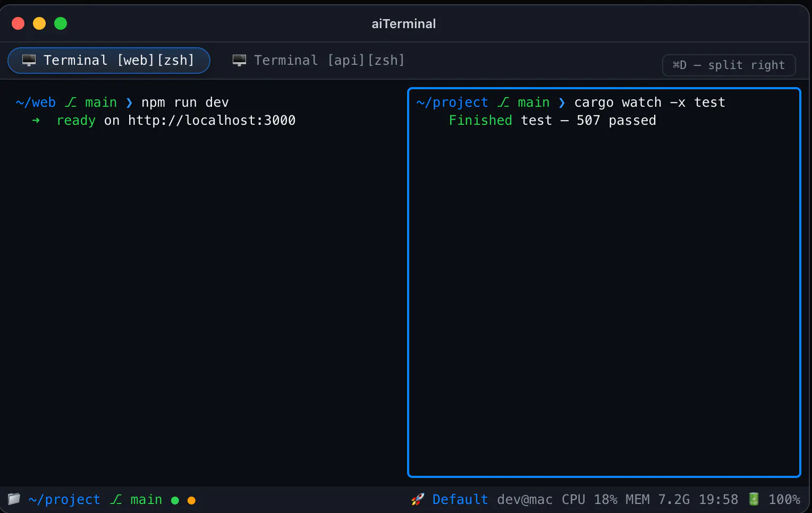Click the MEM 7.2G indicator
The width and height of the screenshot is (812, 513).
pyautogui.click(x=657, y=500)
